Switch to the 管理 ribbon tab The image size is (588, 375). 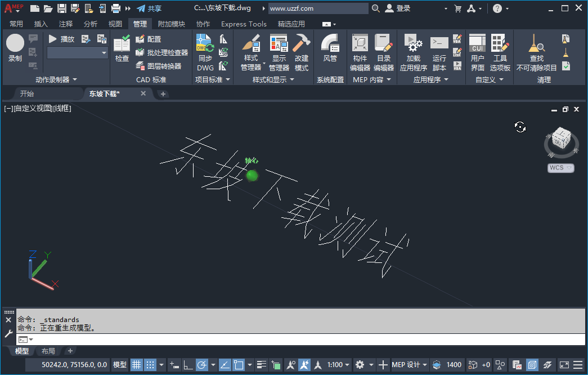[x=140, y=24]
